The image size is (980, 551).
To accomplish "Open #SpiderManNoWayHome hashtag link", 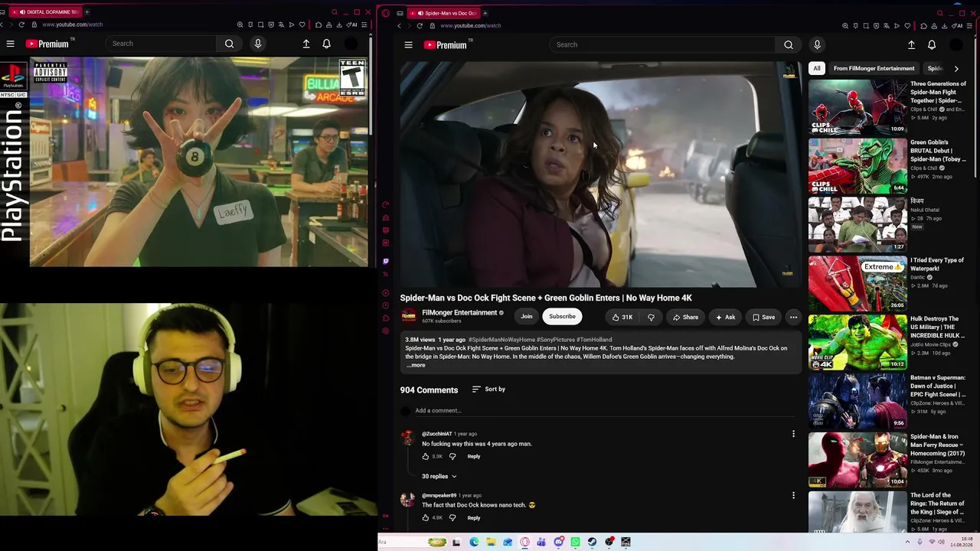I will click(501, 340).
